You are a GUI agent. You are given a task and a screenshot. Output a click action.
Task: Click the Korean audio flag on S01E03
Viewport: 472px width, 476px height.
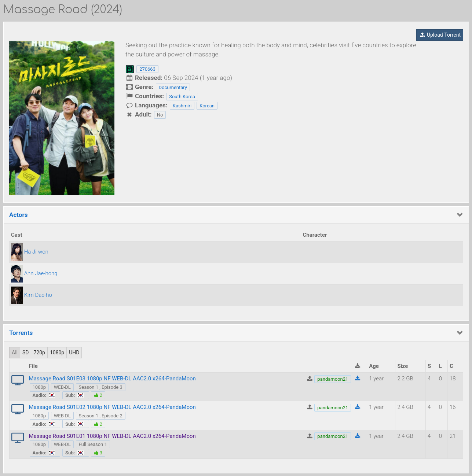point(52,395)
